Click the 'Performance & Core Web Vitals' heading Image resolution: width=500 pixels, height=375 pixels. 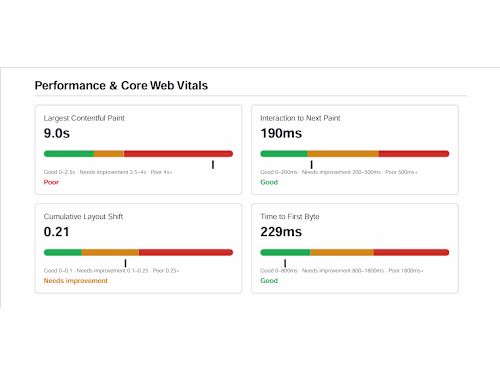(121, 86)
